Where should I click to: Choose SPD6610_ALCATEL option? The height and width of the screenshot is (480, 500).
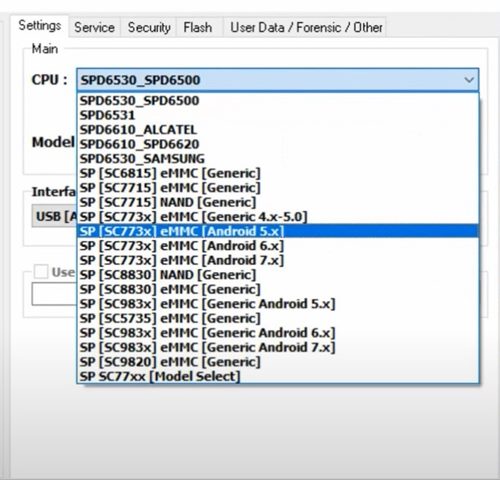[278, 130]
